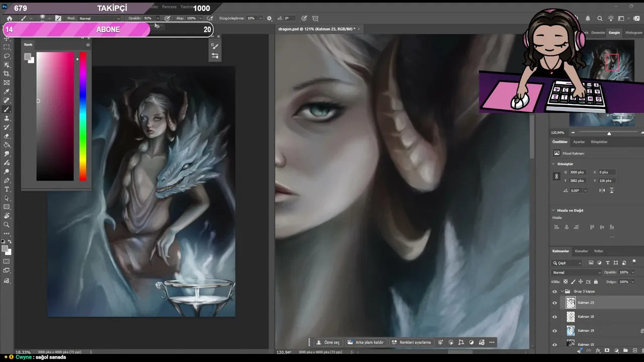Open the brush blending Mode dropdown
Image resolution: width=644 pixels, height=362 pixels.
[x=100, y=19]
